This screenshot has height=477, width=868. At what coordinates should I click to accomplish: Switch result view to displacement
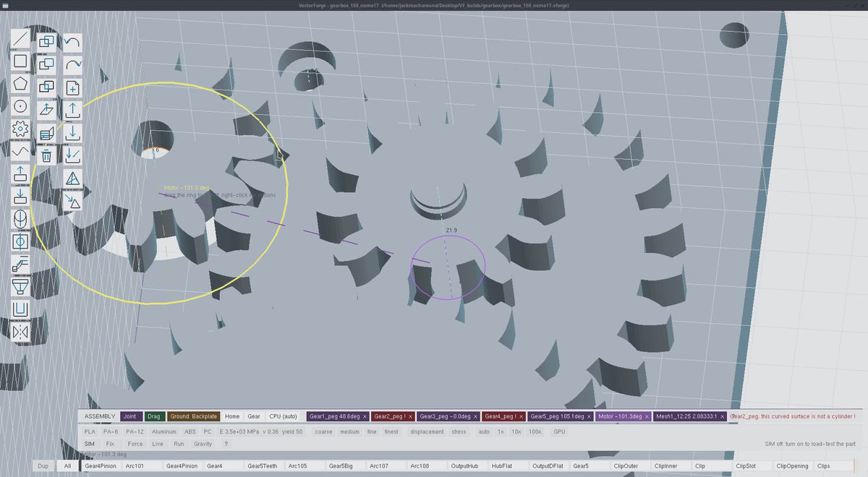427,431
